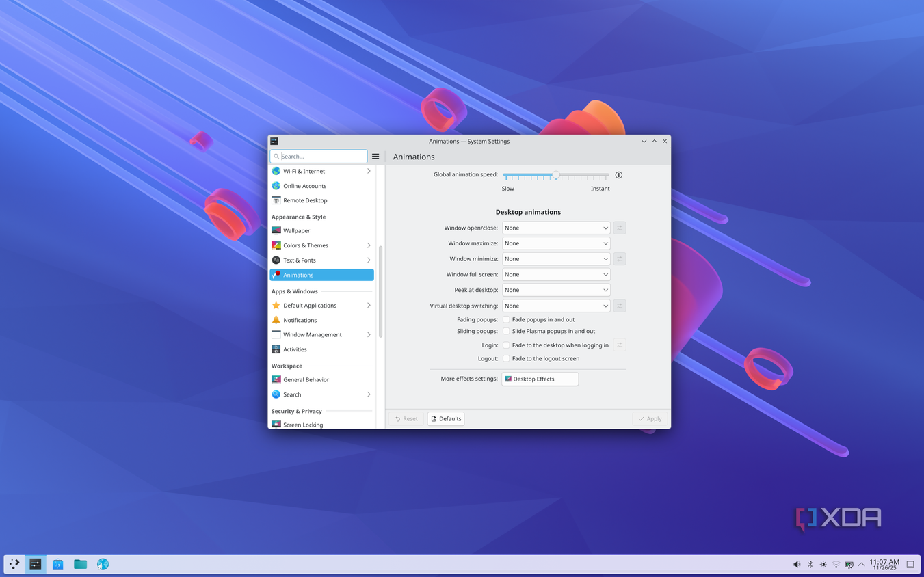
Task: Open the Colors & Themes icon
Action: click(x=276, y=245)
